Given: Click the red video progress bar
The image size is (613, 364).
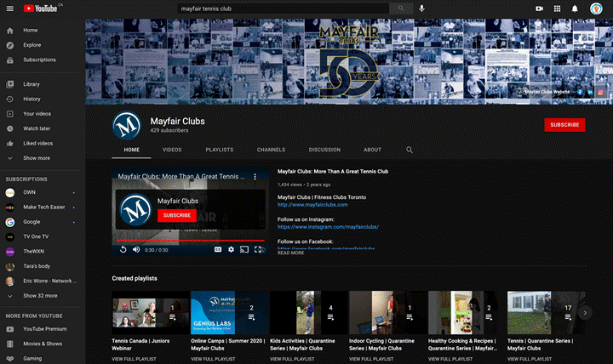Looking at the screenshot, I should coord(191,241).
